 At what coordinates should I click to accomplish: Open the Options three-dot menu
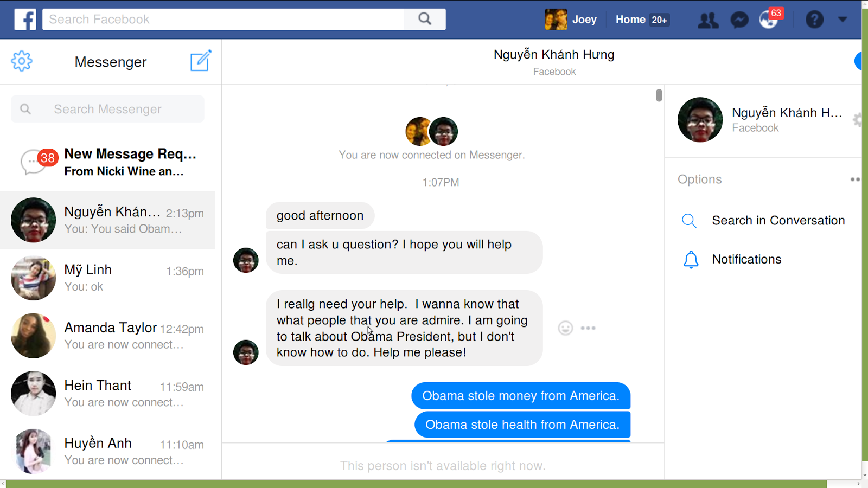856,179
